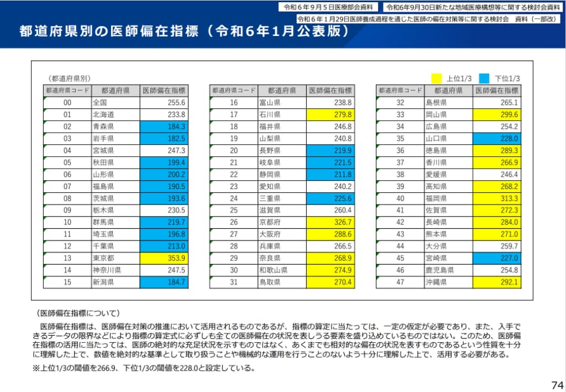Viewport: 566px width, 392px height.
Task: Click the 令和6年9月5日医療部会資料 header tag
Action: (329, 7)
